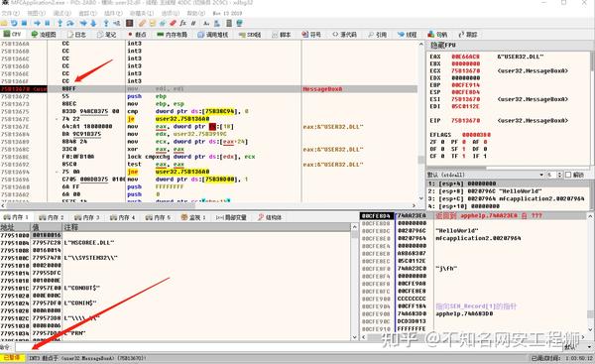Switch to the 断点 breakpoints tab
Image resolution: width=595 pixels, height=364 pixels.
(137, 35)
